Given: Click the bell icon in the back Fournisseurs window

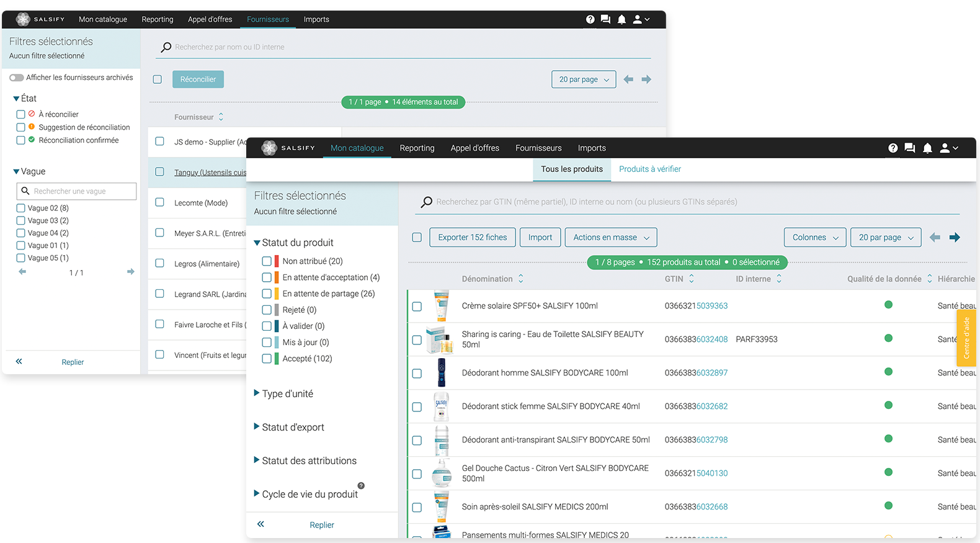Looking at the screenshot, I should [621, 19].
